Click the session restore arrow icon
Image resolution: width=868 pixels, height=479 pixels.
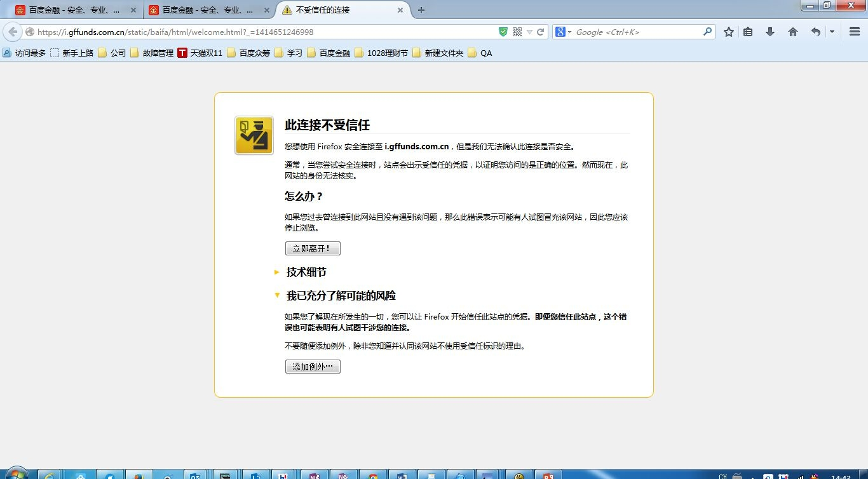[815, 32]
